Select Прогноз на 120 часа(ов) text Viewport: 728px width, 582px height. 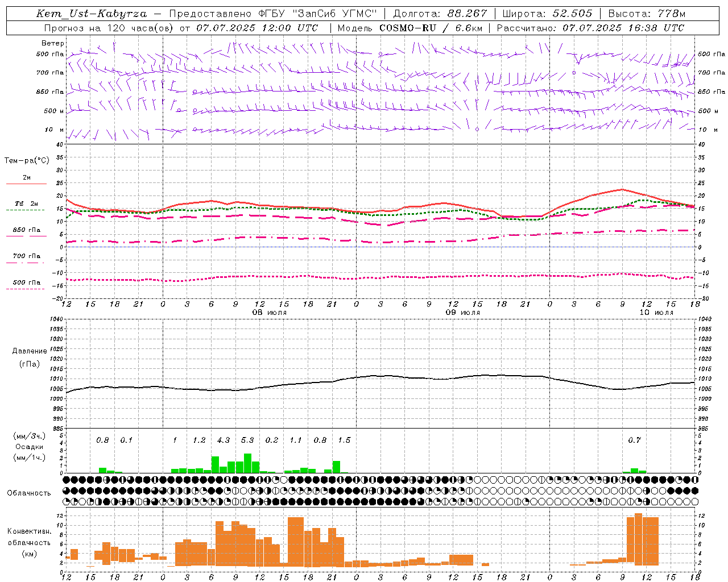tap(110, 28)
